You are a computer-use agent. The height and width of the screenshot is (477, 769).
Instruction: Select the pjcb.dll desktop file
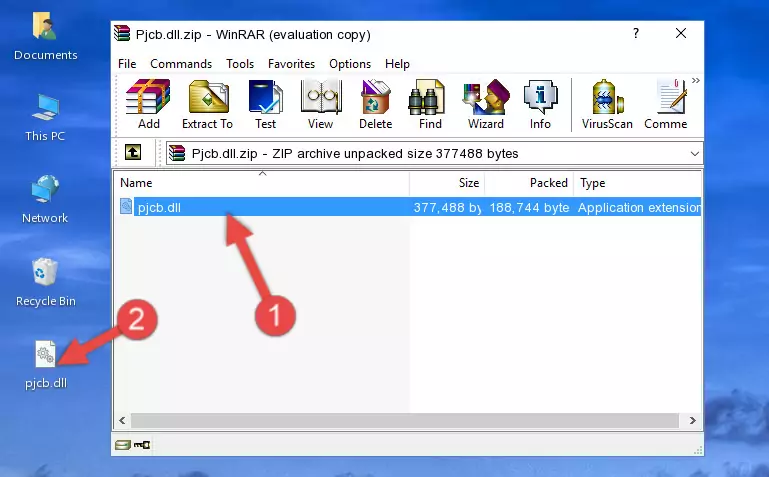pos(46,365)
